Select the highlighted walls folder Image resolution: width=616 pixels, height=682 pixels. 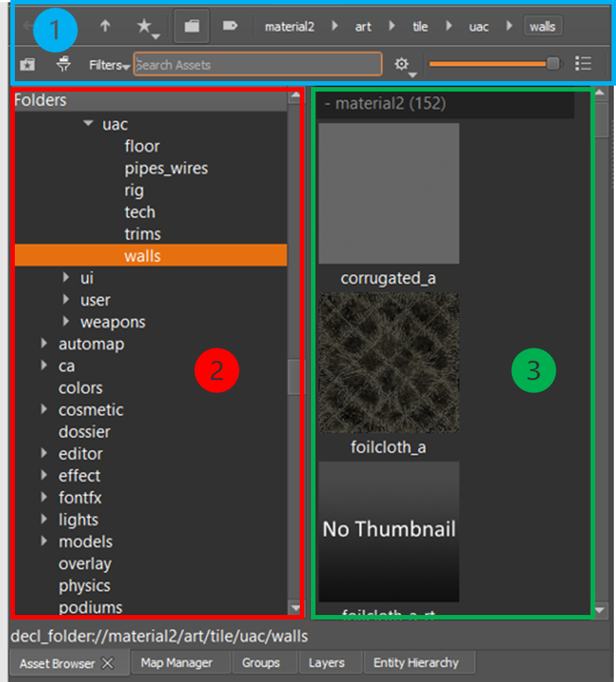coord(151,256)
